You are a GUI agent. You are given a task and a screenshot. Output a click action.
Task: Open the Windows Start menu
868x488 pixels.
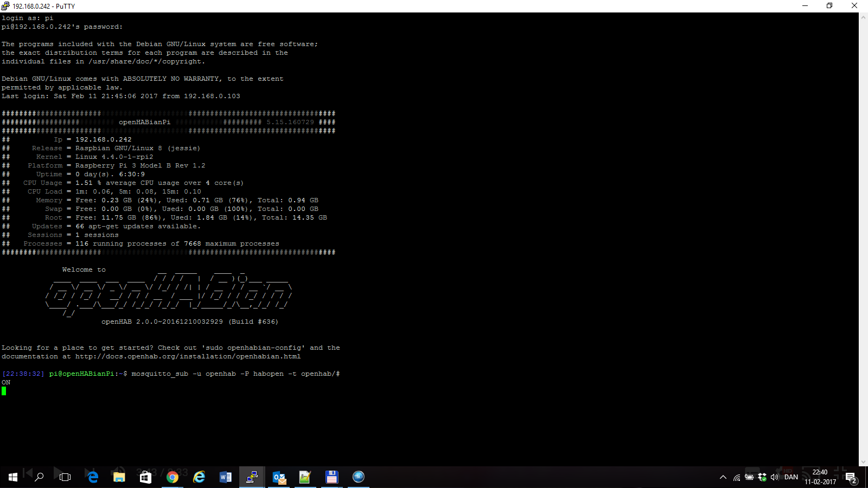tap(13, 477)
